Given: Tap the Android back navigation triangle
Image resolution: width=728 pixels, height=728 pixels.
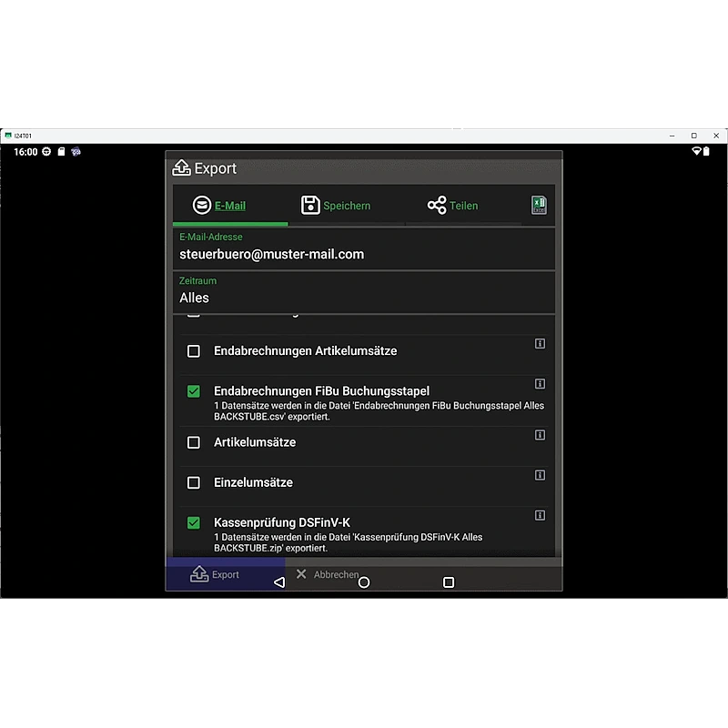Looking at the screenshot, I should click(279, 582).
